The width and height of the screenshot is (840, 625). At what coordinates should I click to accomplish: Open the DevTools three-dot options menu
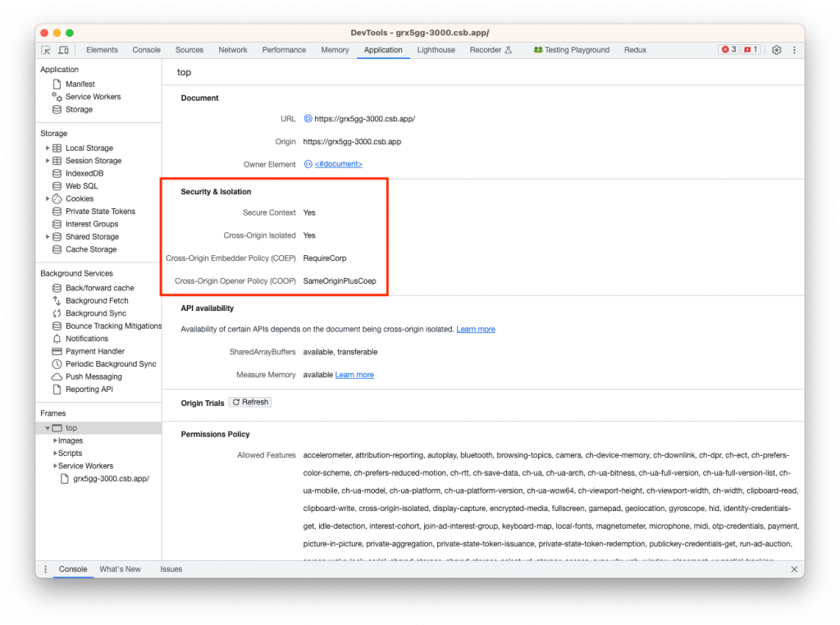click(794, 50)
